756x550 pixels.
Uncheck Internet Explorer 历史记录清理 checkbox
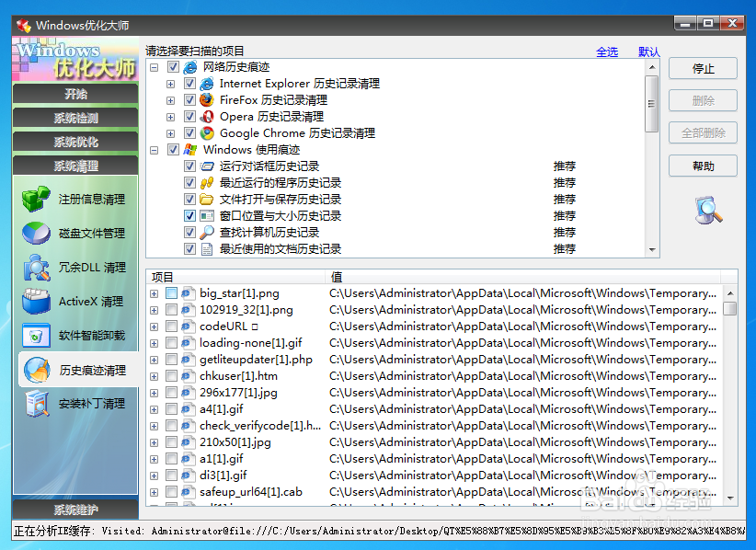pyautogui.click(x=190, y=84)
